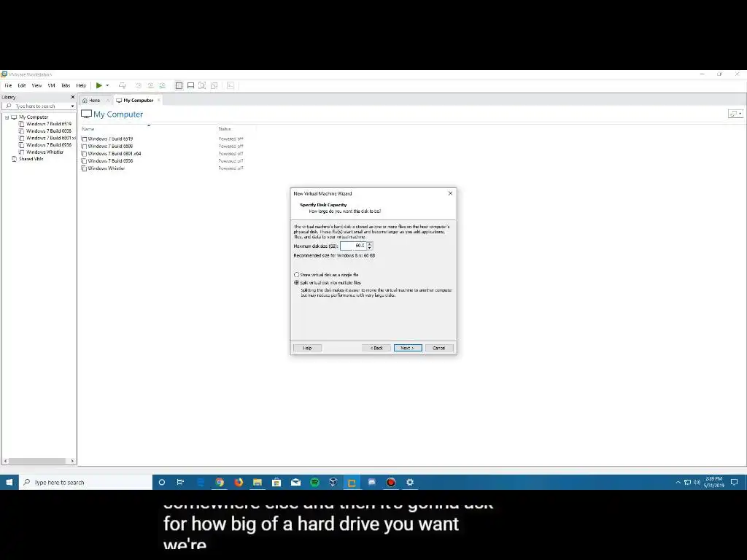
Task: Open VirtualBox cube icon on taskbar
Action: [x=333, y=483]
